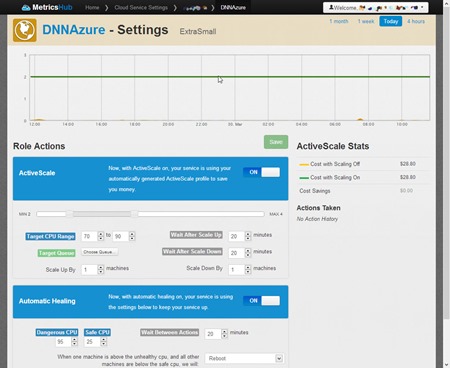Switch chart range to 1 month
The height and width of the screenshot is (368, 450).
339,21
